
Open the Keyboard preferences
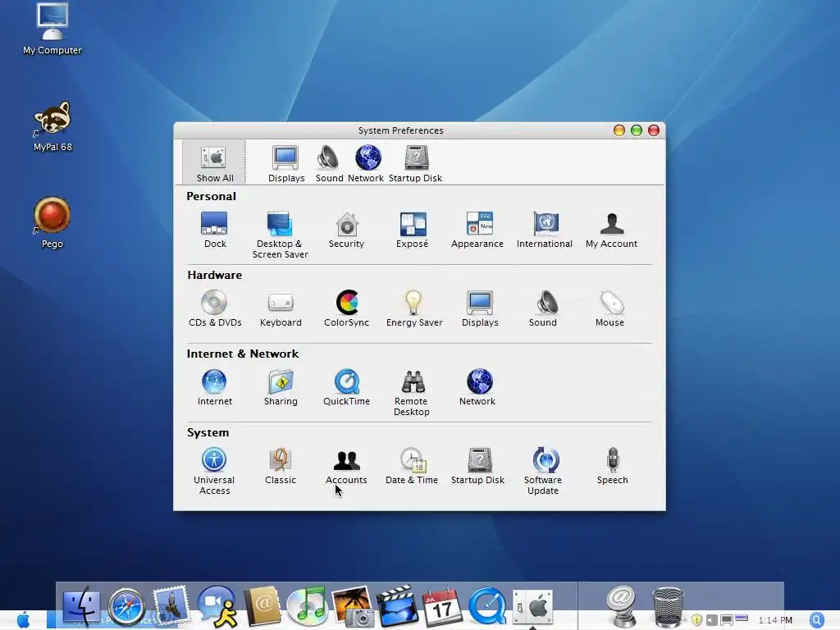tap(281, 308)
